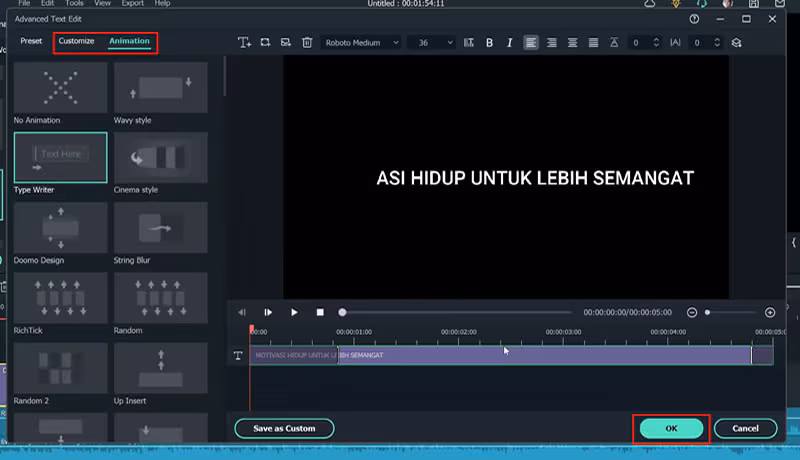Select the Random animation
This screenshot has height=460, width=800.
click(x=161, y=298)
